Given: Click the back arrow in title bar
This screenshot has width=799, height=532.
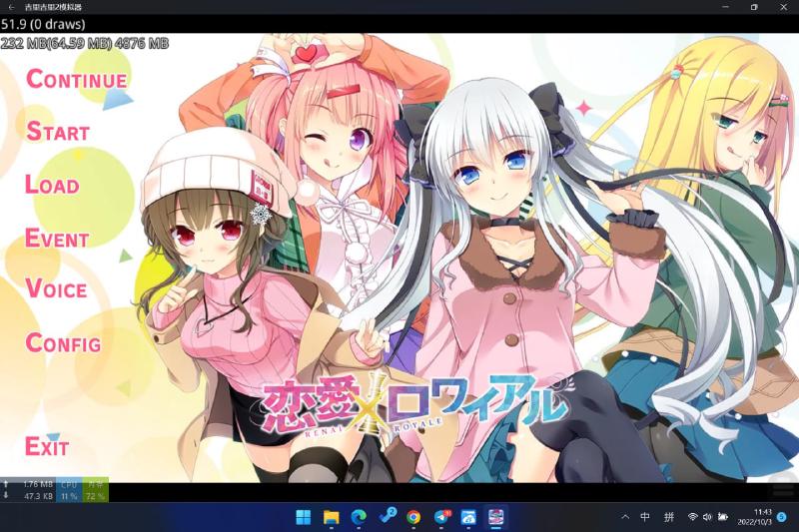Looking at the screenshot, I should point(10,7).
